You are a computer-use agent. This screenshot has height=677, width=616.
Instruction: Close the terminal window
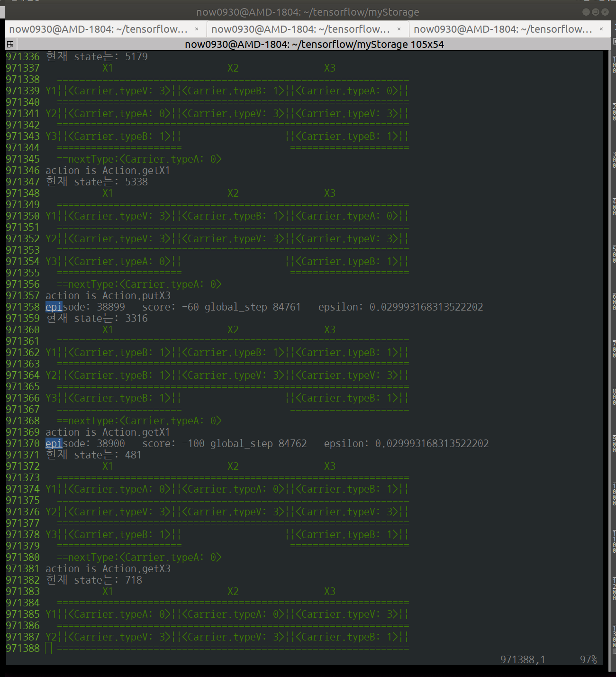(x=605, y=12)
